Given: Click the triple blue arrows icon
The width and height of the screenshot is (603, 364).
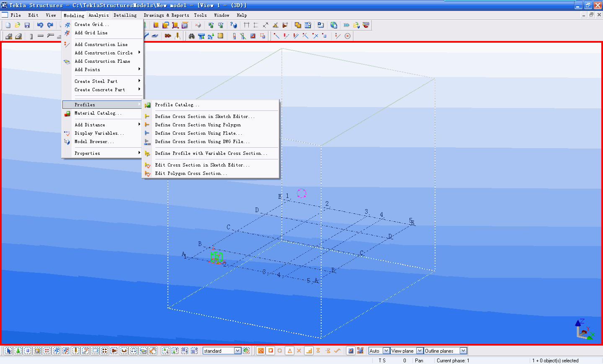Looking at the screenshot, I should pos(346,25).
